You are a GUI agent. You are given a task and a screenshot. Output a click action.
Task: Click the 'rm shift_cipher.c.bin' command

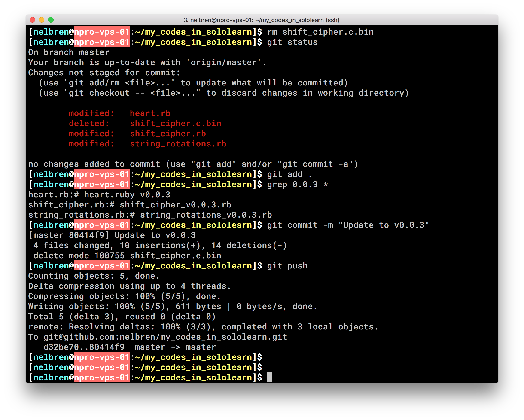[320, 32]
